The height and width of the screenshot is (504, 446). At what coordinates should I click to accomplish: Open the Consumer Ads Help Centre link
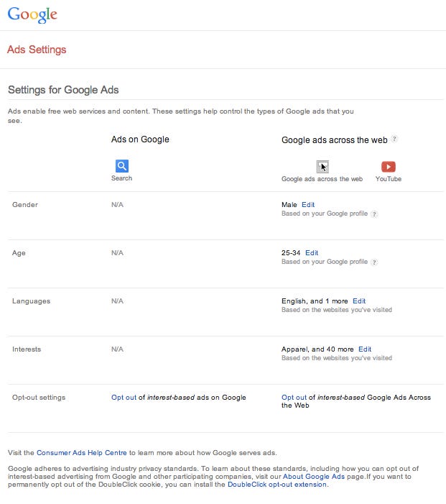pos(82,452)
